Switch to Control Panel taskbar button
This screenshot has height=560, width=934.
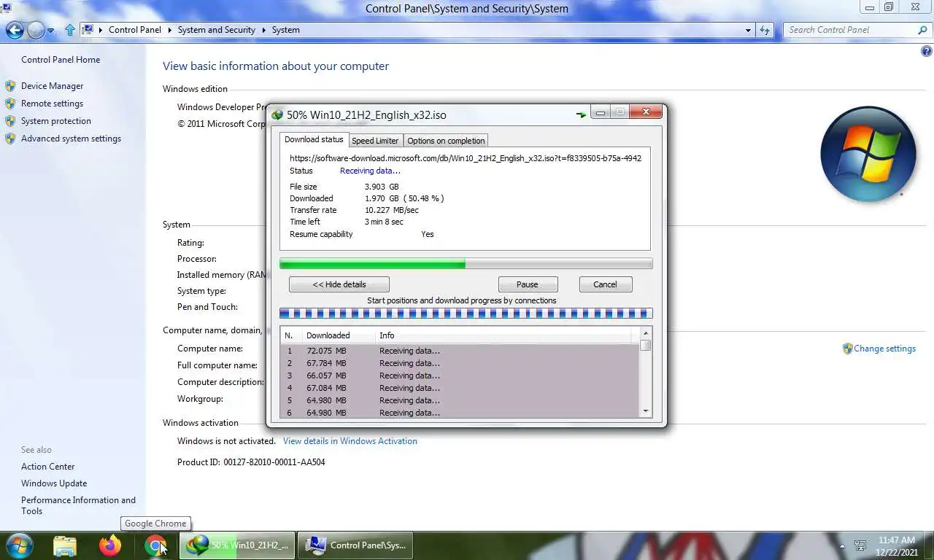[355, 545]
